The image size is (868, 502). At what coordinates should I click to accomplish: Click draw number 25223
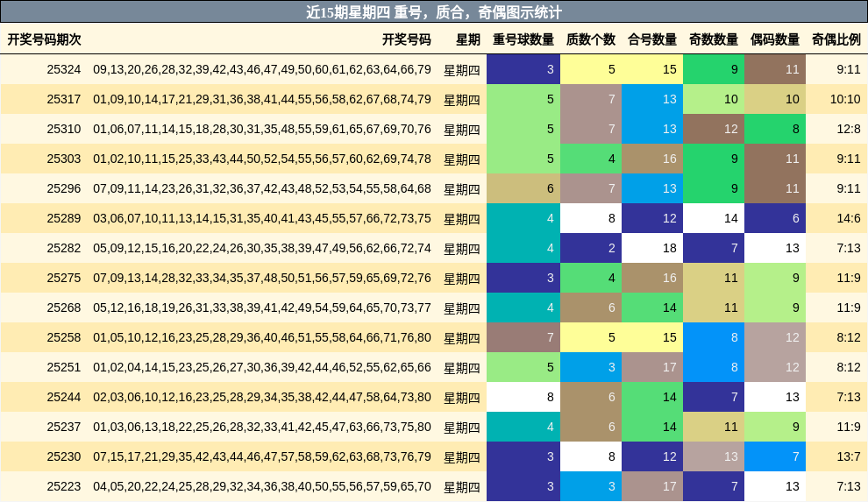[64, 486]
